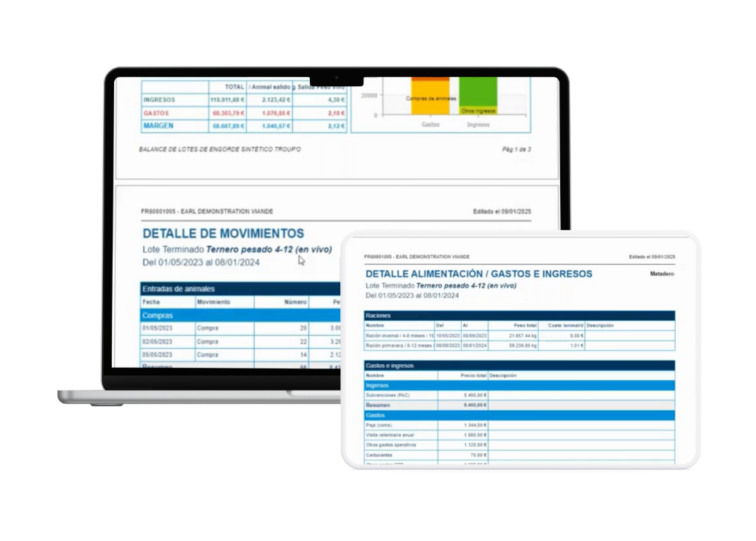
Task: Click the Paja (cama) expense row
Action: pyautogui.click(x=380, y=425)
